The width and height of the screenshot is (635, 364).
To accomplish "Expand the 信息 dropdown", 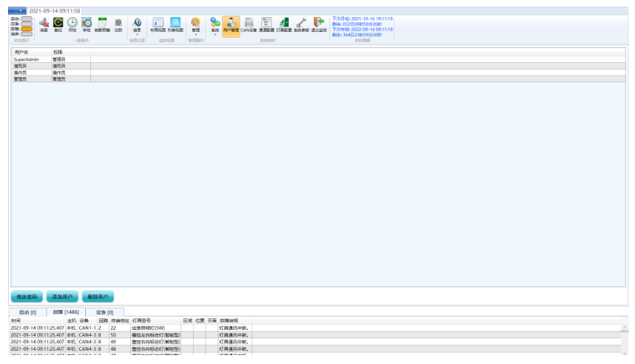I will pyautogui.click(x=137, y=25).
